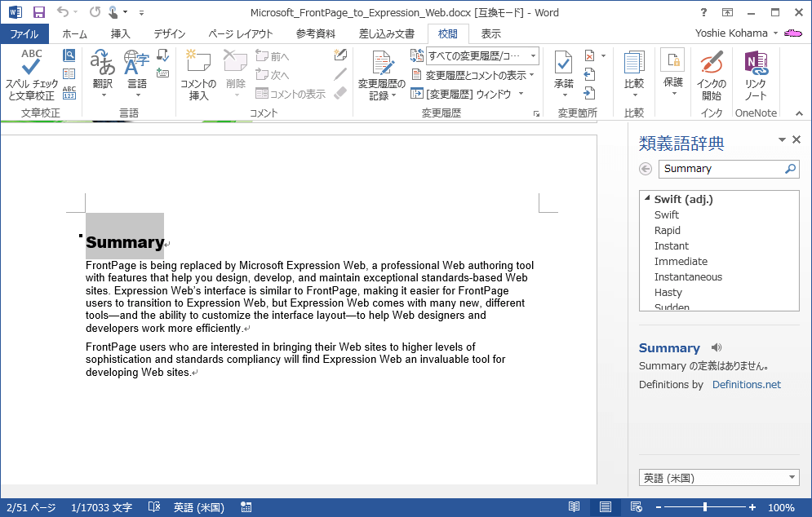Click the IME dictionary keyboard icon
Image resolution: width=812 pixels, height=517 pixels.
162,73
